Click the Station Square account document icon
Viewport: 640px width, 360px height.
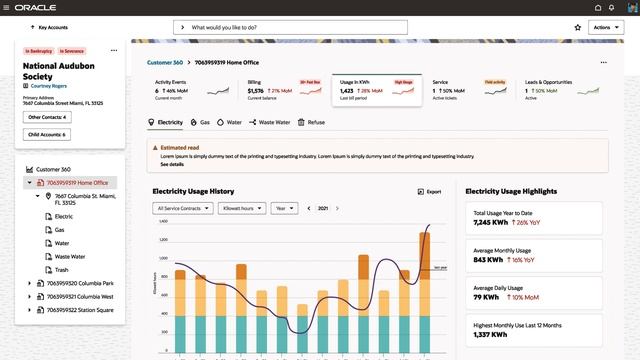coord(40,310)
